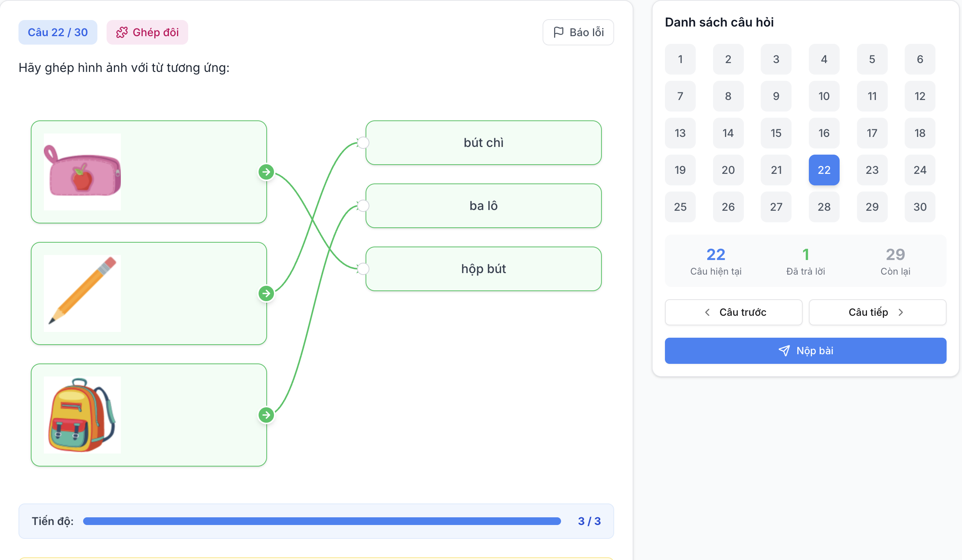Screen dimensions: 962x560
Task: Click green arrow connector on pencil case card
Action: click(x=266, y=172)
